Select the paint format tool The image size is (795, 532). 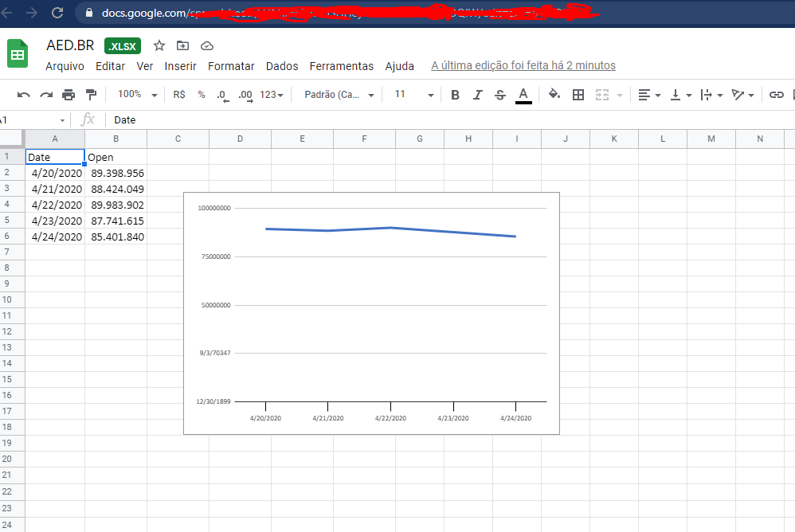90,94
